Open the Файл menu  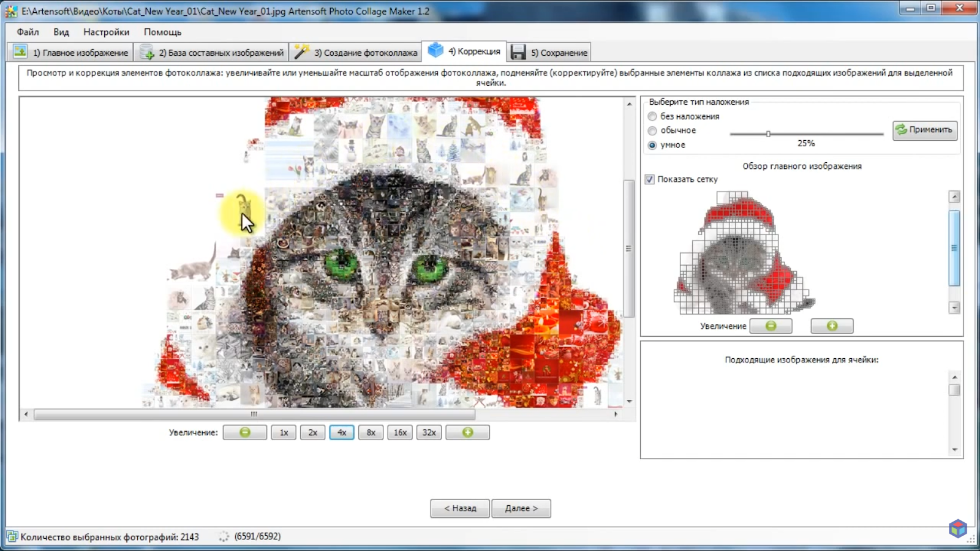tap(28, 32)
